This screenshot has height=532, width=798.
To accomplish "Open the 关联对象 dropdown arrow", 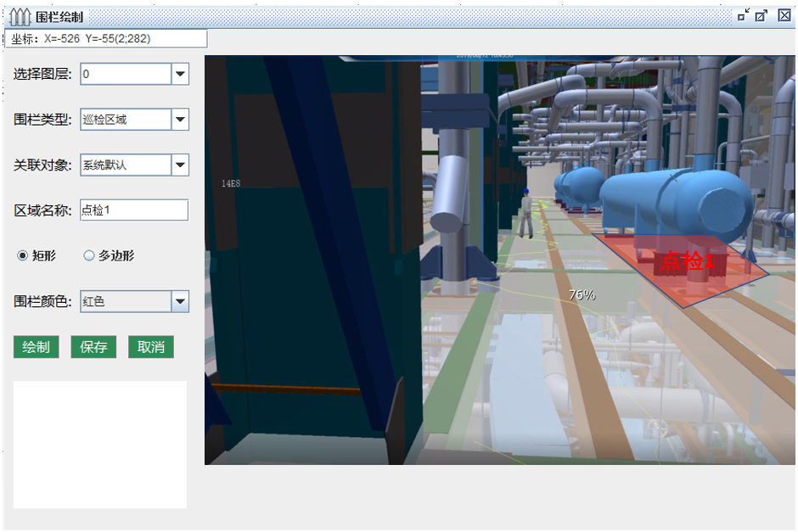I will coord(180,165).
